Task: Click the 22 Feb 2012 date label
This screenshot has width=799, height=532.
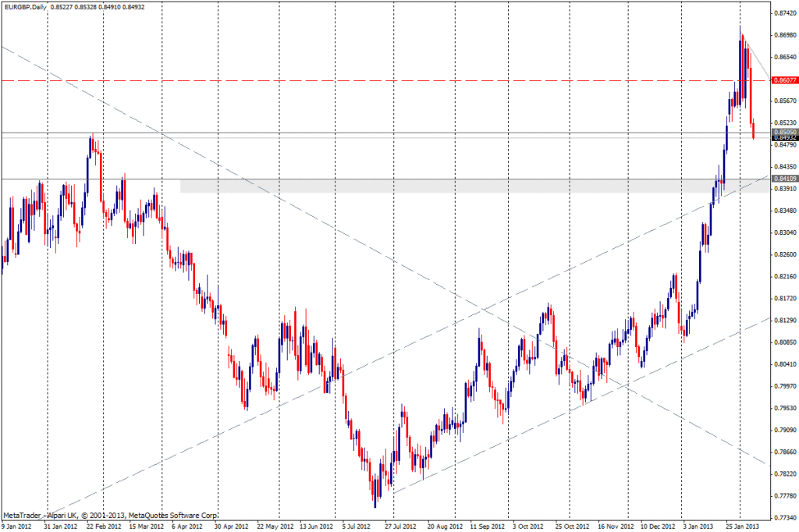Action: pyautogui.click(x=103, y=527)
